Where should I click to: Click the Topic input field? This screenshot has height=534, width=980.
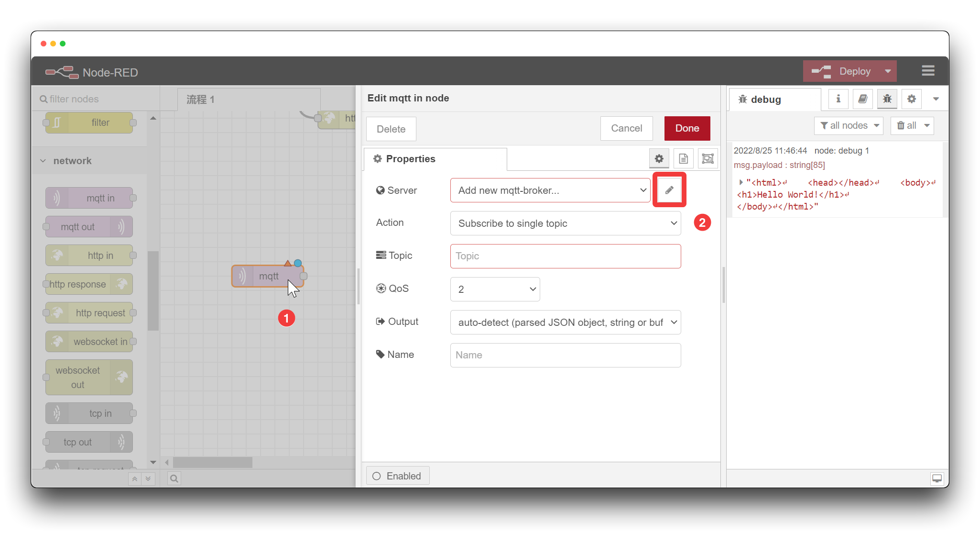(566, 256)
